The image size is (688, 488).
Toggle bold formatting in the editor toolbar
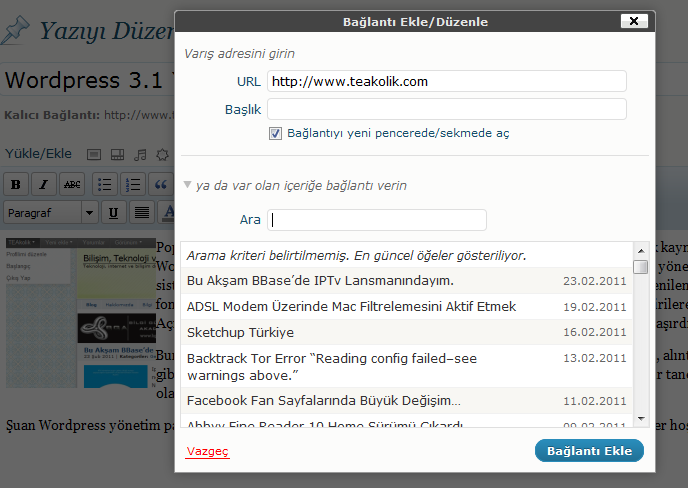click(16, 184)
